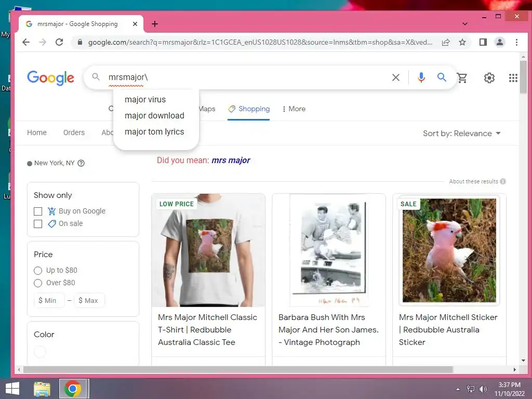The width and height of the screenshot is (532, 399).
Task: Open the Chrome side panel icon
Action: [x=483, y=42]
